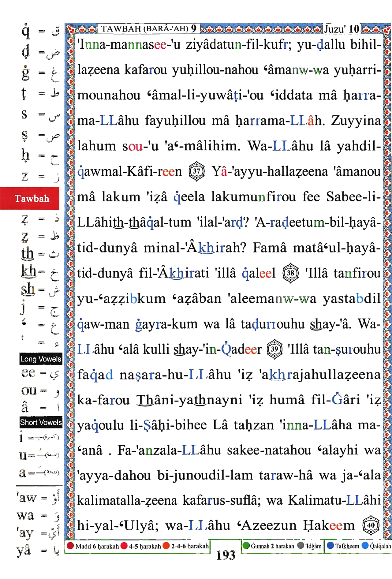Click the Madd 6 ḥarakah red dot
Screen dimensions: 392x579
click(x=70, y=546)
